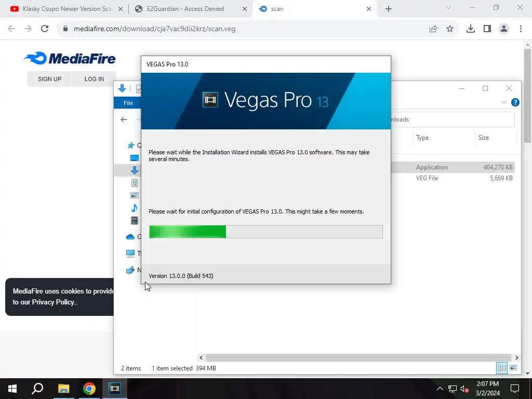Select the Application file row
The width and height of the screenshot is (532, 399).
pos(453,167)
